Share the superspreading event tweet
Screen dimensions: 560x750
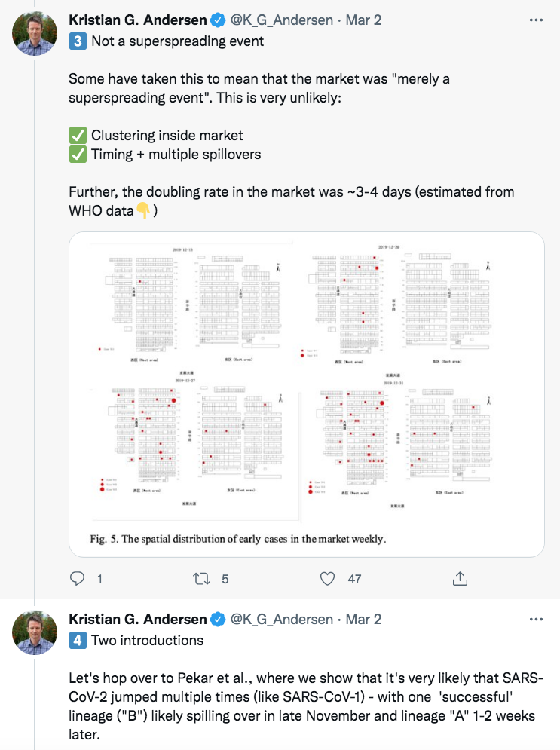point(460,578)
